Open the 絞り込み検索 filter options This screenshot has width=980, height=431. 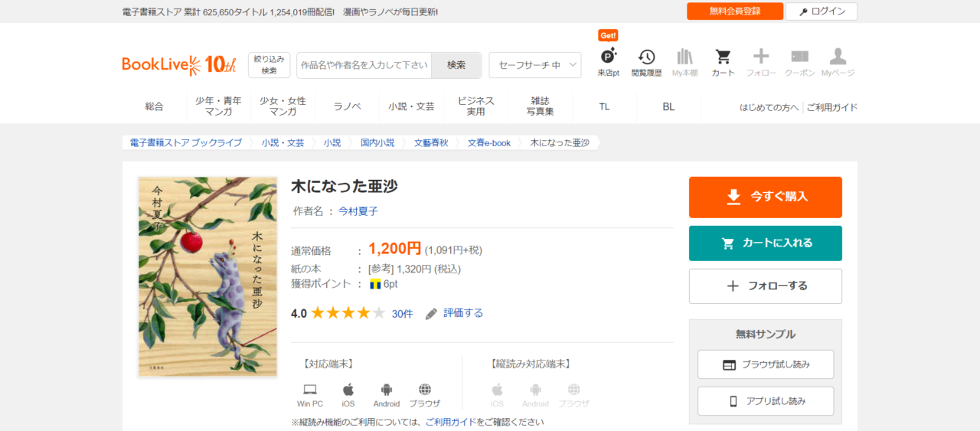(269, 65)
